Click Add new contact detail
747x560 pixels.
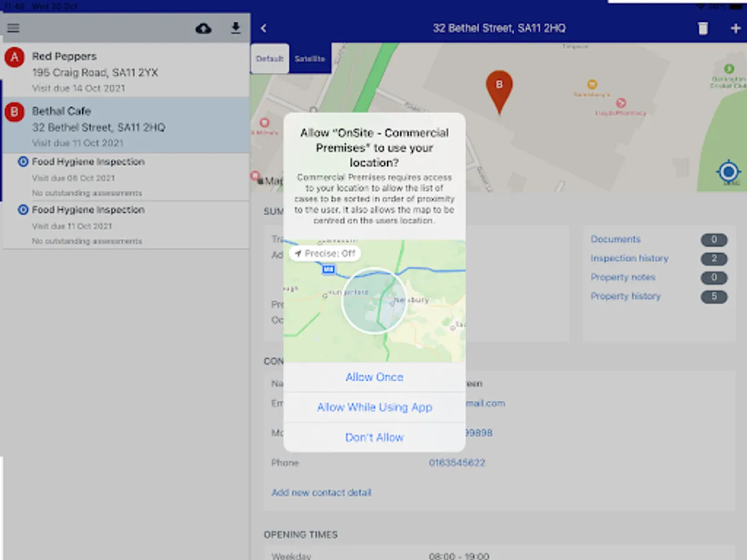[321, 492]
